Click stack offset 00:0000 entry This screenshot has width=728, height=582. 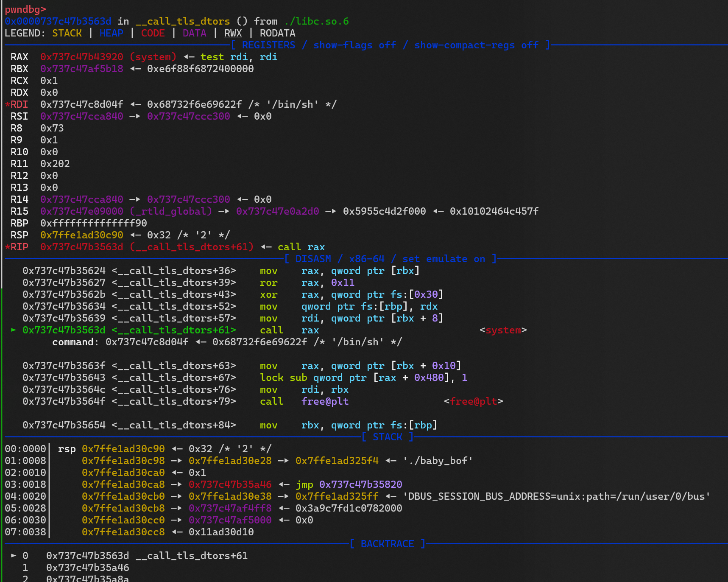click(25, 449)
